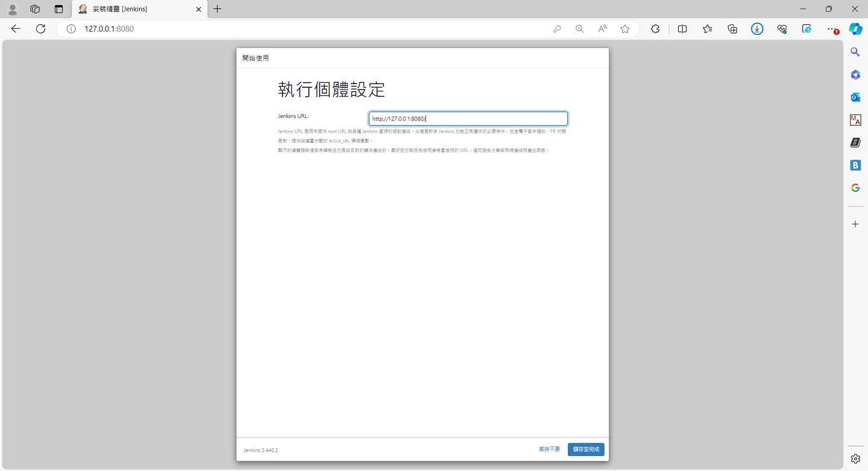The image size is (868, 471).
Task: Go back to the previous page
Action: (16, 28)
